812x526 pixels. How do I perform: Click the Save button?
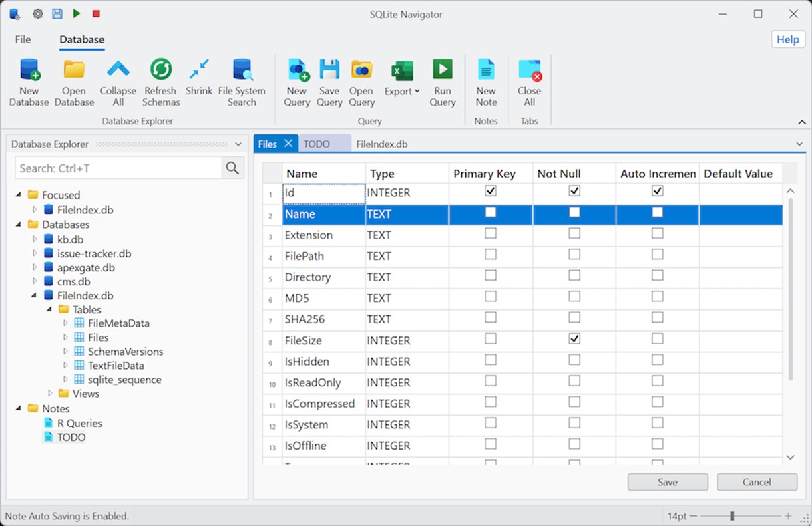coord(668,482)
